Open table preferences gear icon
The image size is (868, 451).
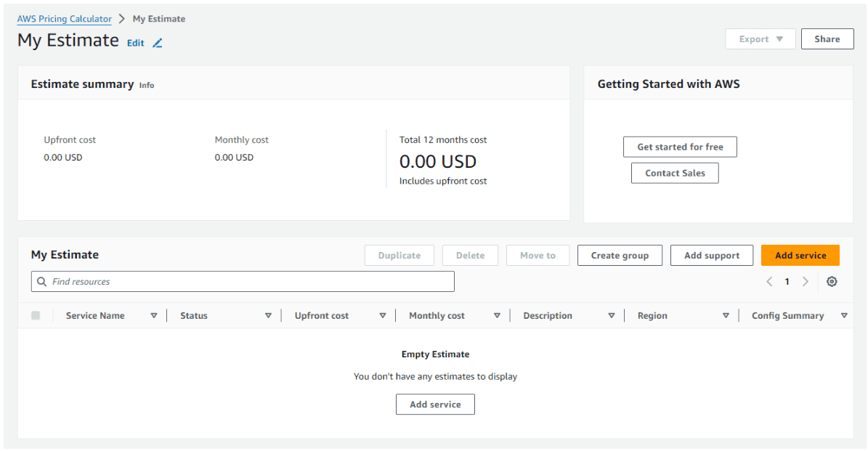[x=832, y=282]
